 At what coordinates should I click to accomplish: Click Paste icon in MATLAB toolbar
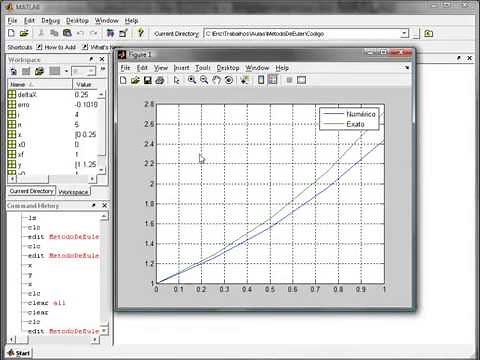[67, 33]
